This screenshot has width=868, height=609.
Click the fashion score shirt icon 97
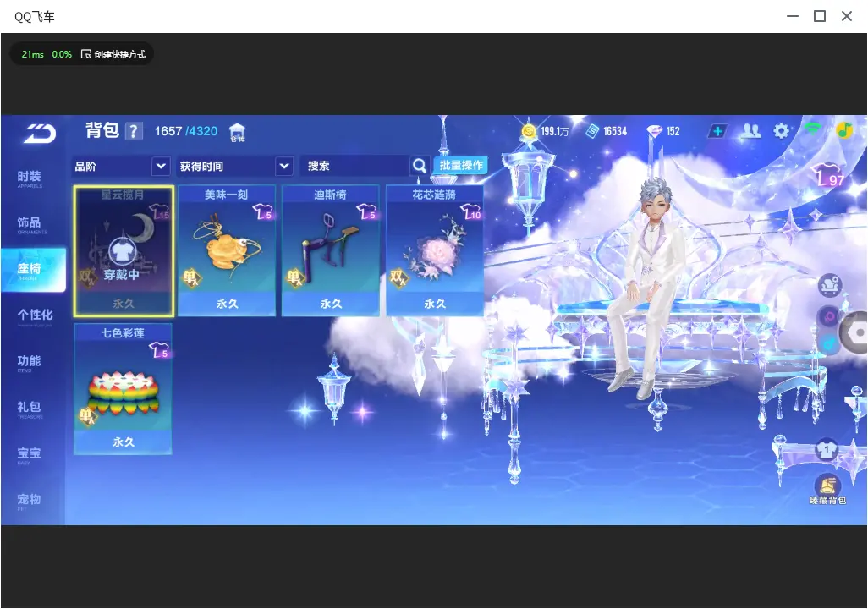(827, 175)
